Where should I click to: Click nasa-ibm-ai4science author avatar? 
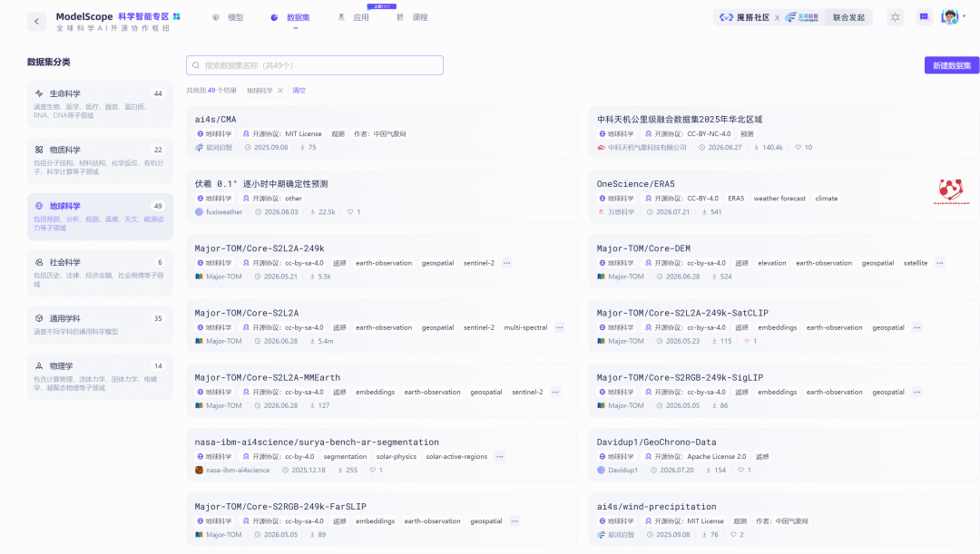tap(199, 471)
